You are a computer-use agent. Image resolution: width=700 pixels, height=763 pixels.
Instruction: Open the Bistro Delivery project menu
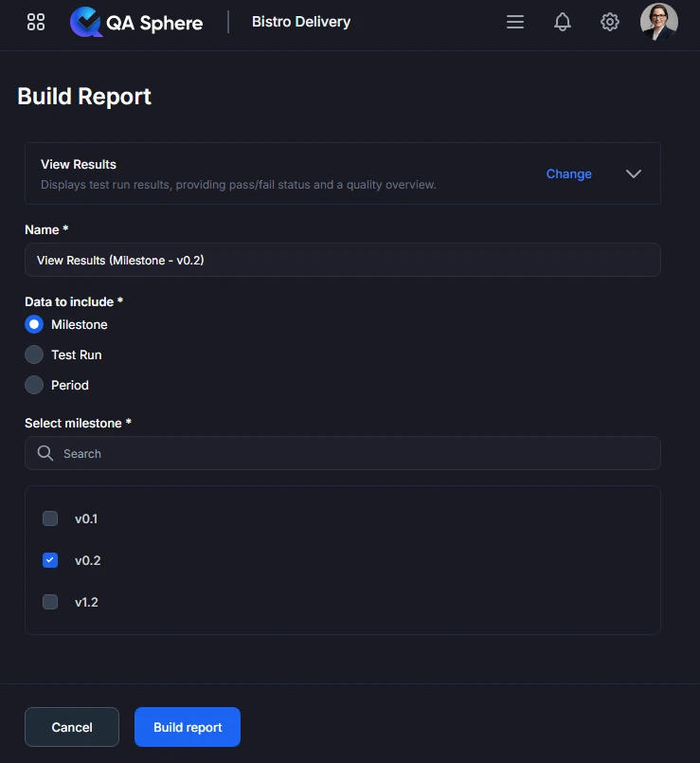301,21
